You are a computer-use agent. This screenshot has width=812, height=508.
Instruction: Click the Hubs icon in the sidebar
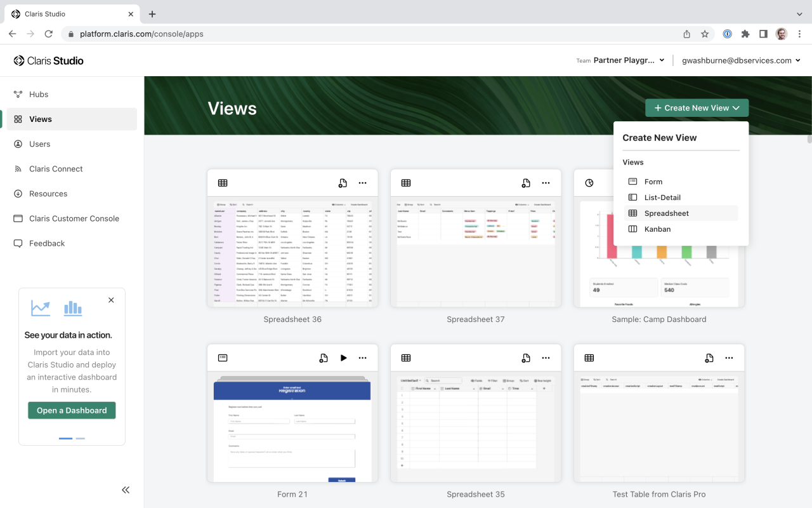(x=18, y=94)
